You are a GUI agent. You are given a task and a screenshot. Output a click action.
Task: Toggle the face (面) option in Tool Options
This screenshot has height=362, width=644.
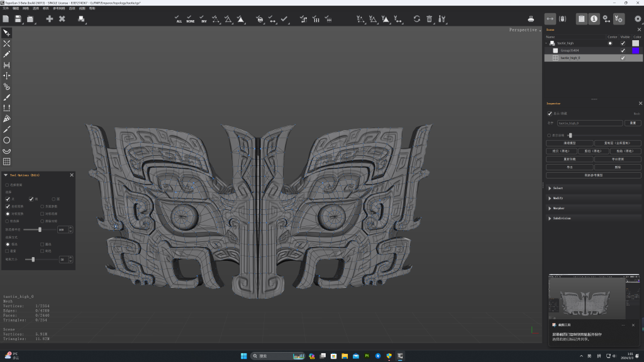53,199
